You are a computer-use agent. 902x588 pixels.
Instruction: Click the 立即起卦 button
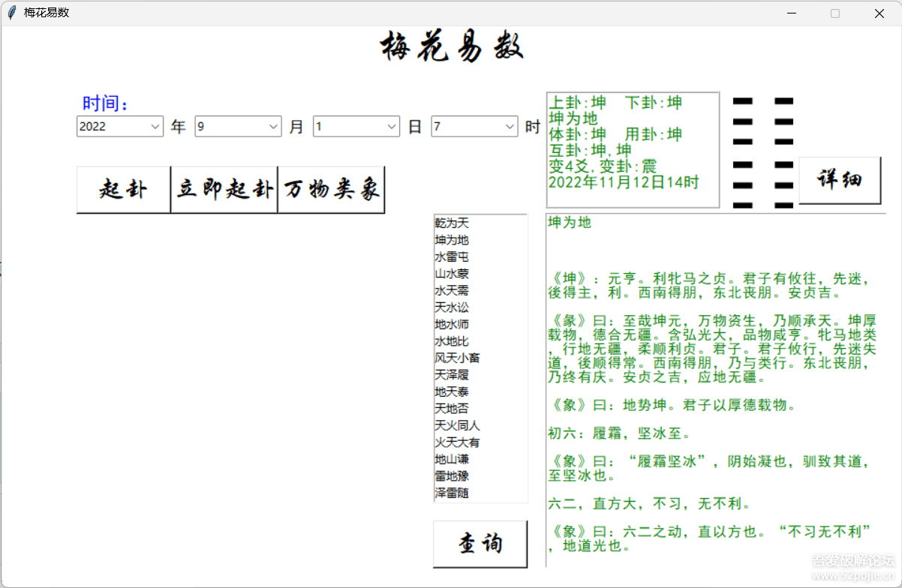224,190
